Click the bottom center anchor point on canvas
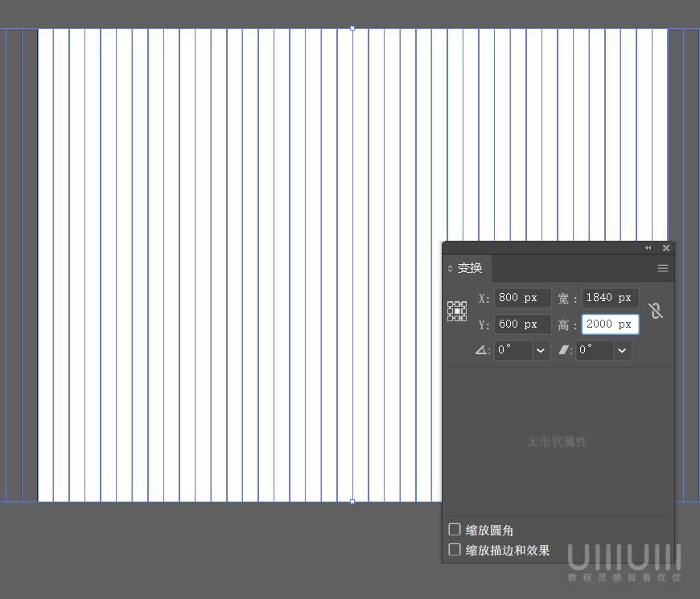Screen dimensions: 700x599 352,502
